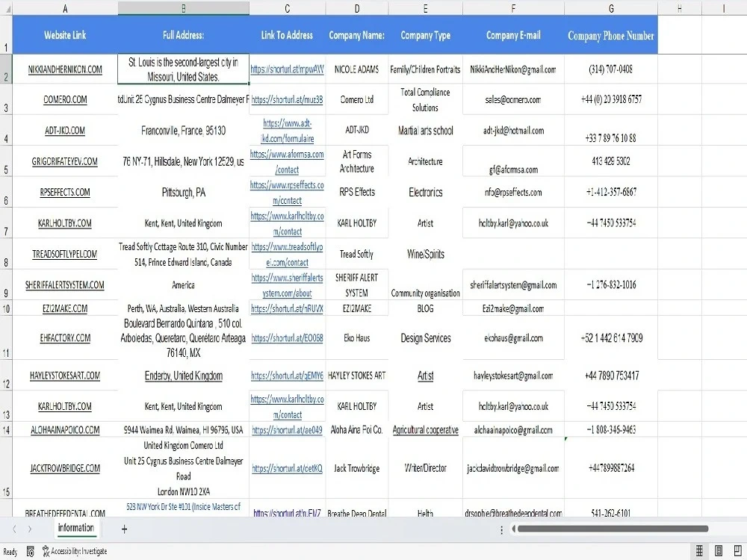Select phone number (314) 707-0408 cell
This screenshot has height=560, width=747.
point(611,69)
